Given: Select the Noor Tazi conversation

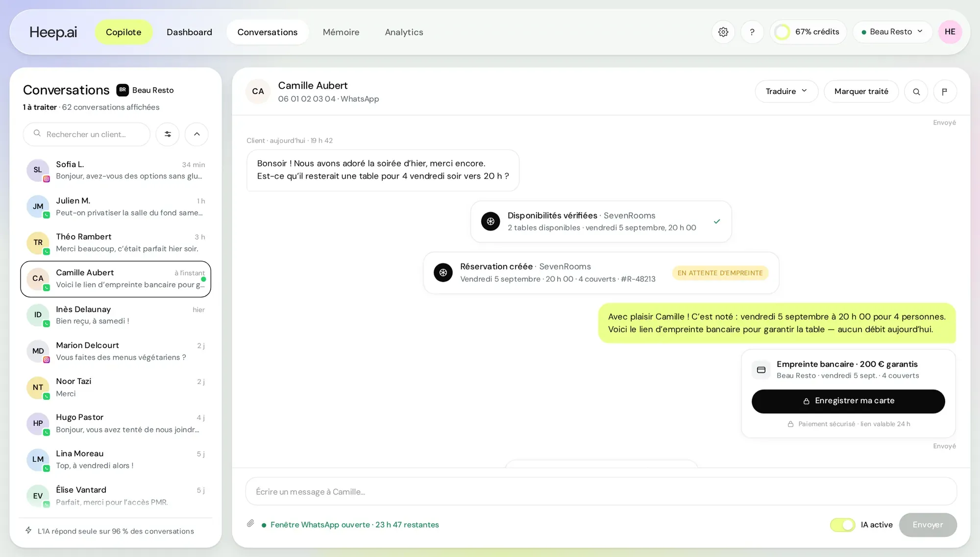Looking at the screenshot, I should pos(116,387).
